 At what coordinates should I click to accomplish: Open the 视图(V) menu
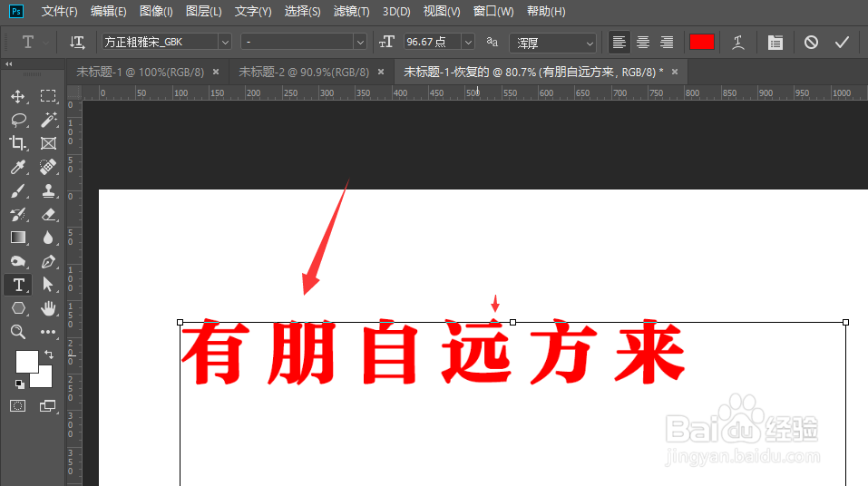[442, 11]
